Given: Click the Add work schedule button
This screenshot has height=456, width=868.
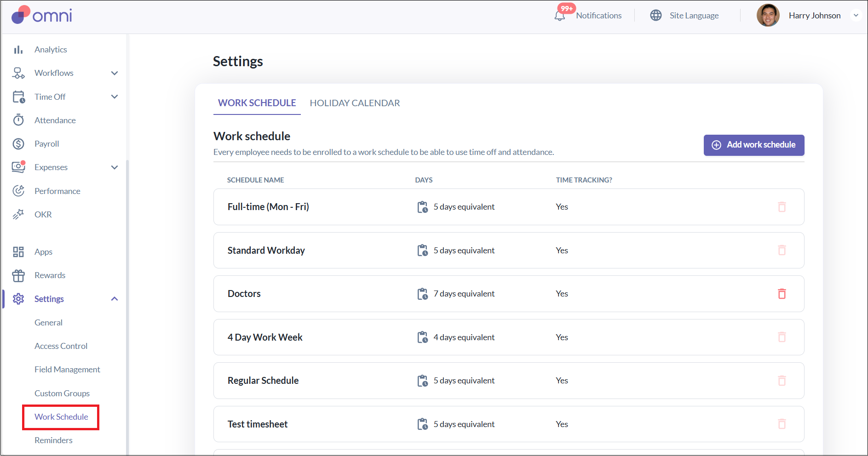Looking at the screenshot, I should coord(754,145).
